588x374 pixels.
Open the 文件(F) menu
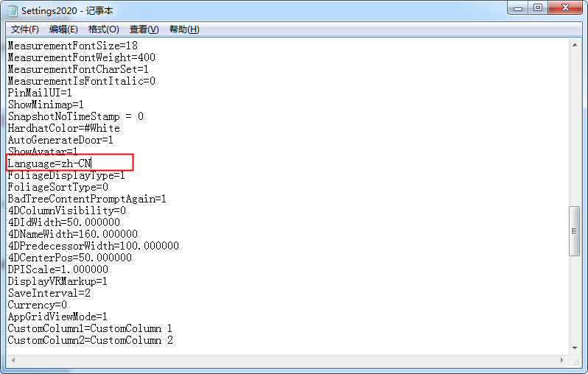24,29
